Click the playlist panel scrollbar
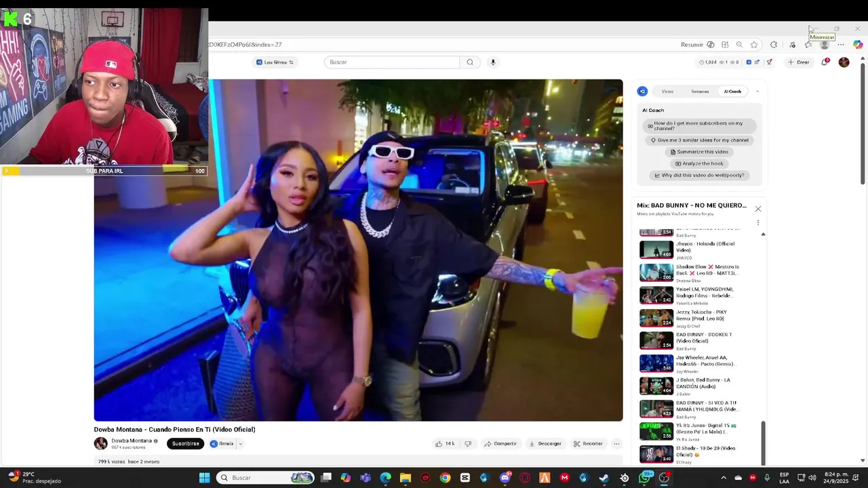 [x=763, y=443]
